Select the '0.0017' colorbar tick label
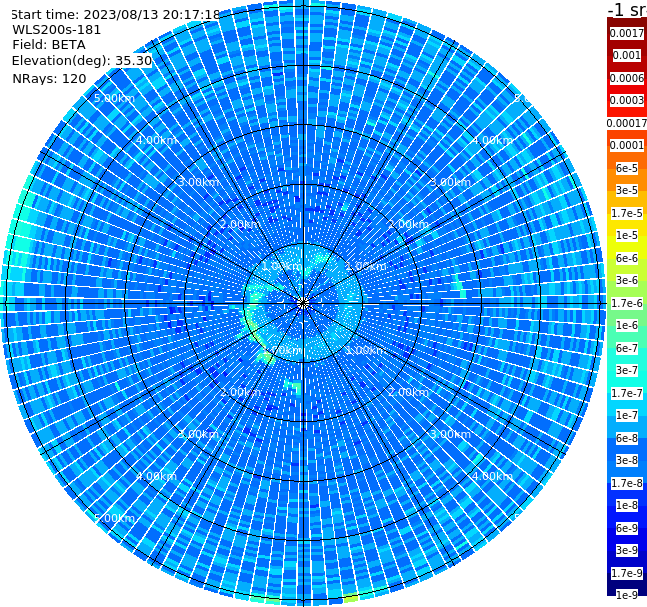Viewport: 647px width, 607px height. coord(627,33)
